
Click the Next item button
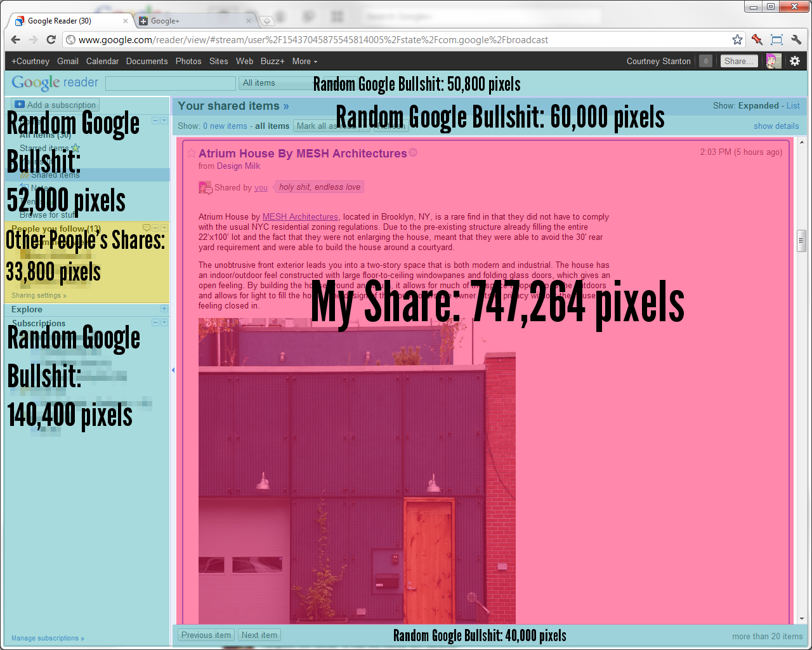click(x=259, y=635)
